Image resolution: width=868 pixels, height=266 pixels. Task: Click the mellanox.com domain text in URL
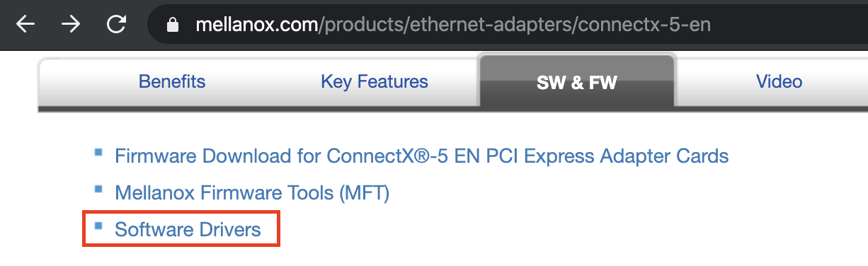[x=257, y=25]
